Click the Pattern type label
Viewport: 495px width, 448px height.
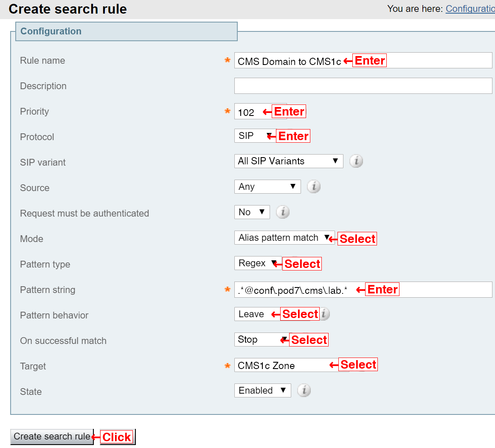(45, 264)
